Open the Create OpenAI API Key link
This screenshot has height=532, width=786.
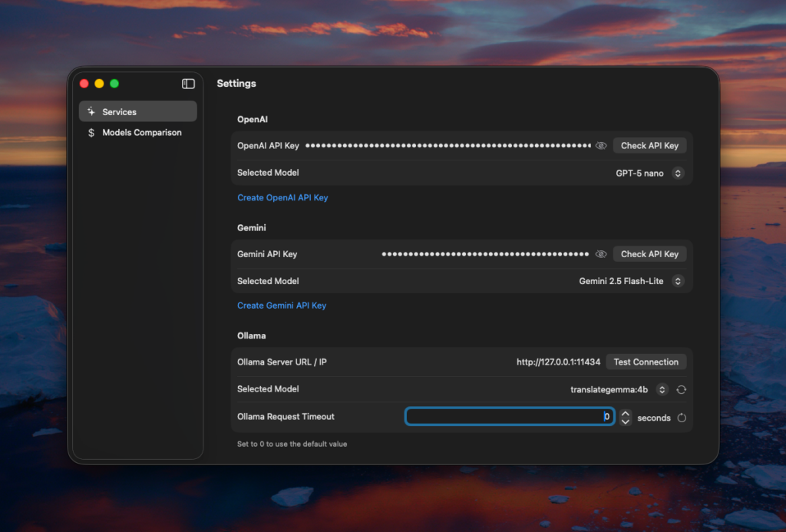click(x=282, y=198)
